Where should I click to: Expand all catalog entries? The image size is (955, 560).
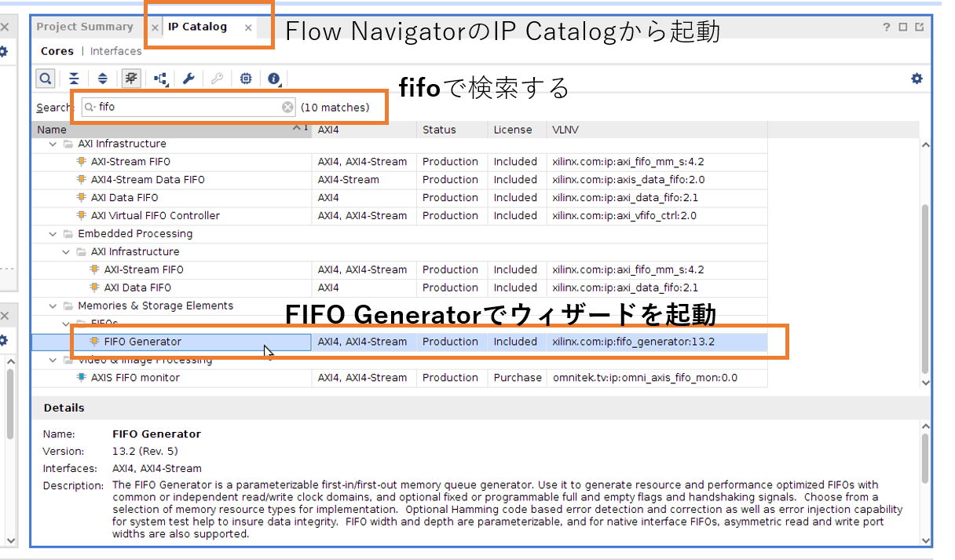tap(102, 79)
